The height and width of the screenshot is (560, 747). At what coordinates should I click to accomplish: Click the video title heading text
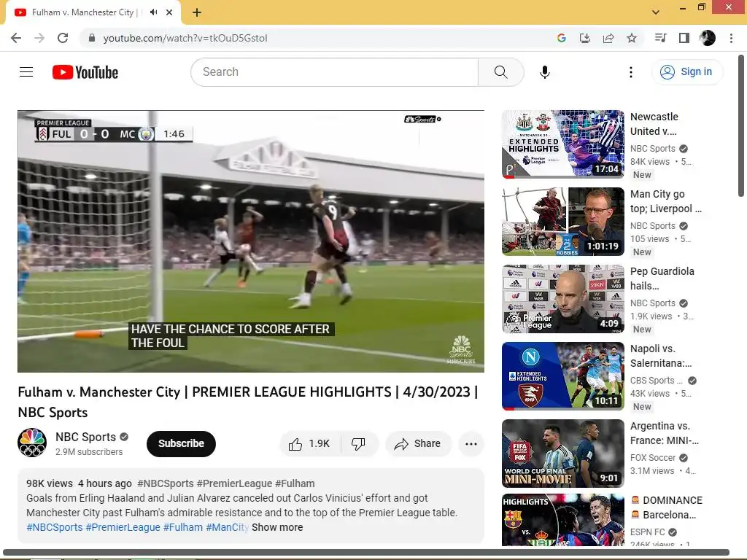click(248, 402)
